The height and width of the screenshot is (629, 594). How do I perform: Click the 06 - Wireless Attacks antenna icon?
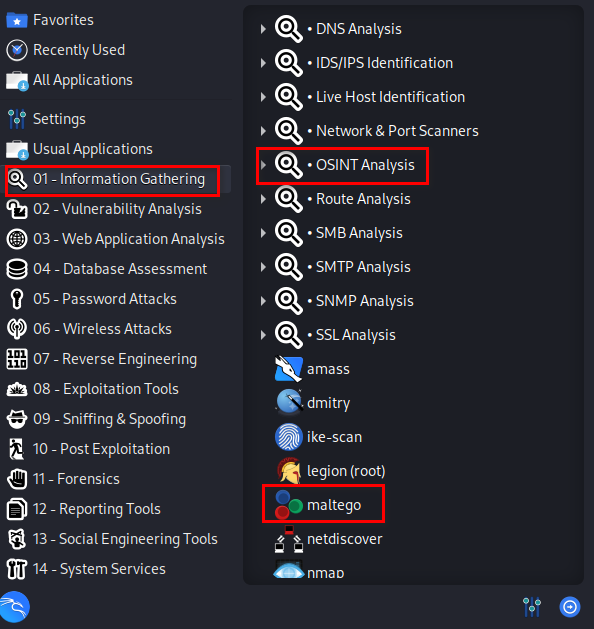click(x=17, y=329)
